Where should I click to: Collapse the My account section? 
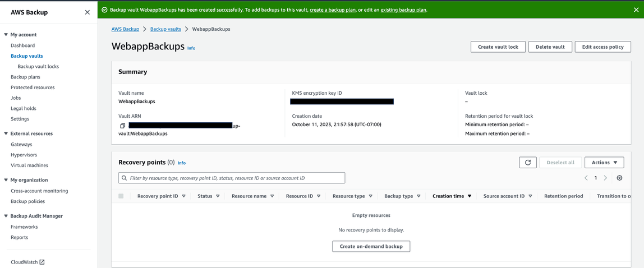click(x=6, y=34)
